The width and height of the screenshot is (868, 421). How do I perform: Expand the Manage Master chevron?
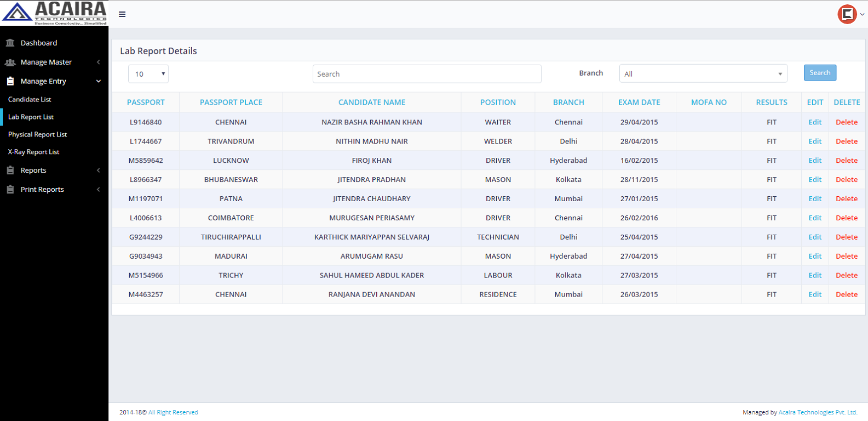[99, 62]
